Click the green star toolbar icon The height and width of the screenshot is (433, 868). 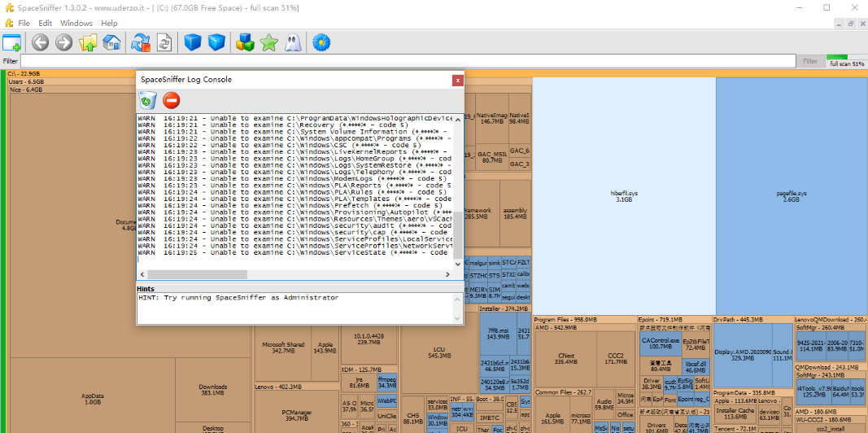[268, 42]
